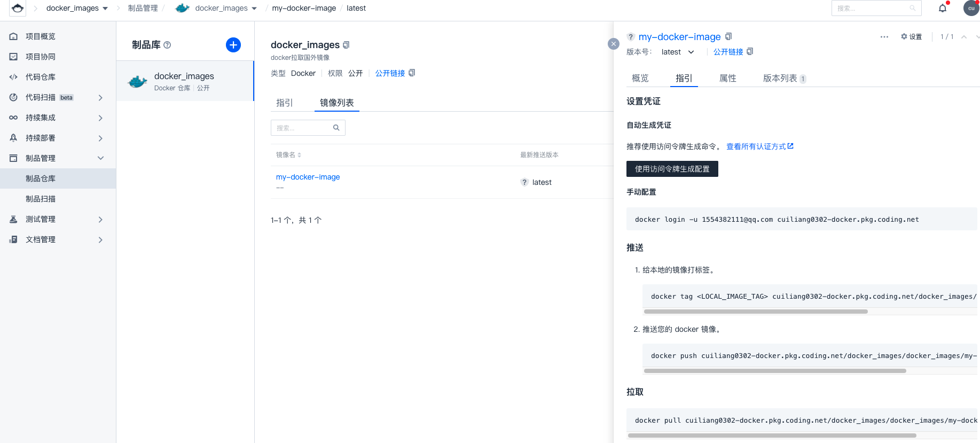Click 公开链接 in the repository header
The width and height of the screenshot is (980, 443).
(390, 73)
